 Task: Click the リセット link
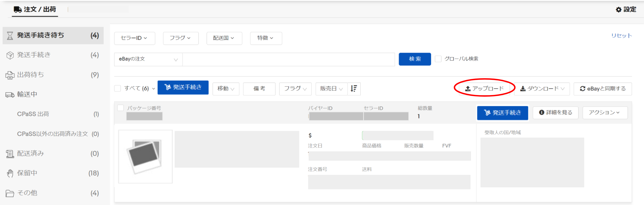coord(621,35)
